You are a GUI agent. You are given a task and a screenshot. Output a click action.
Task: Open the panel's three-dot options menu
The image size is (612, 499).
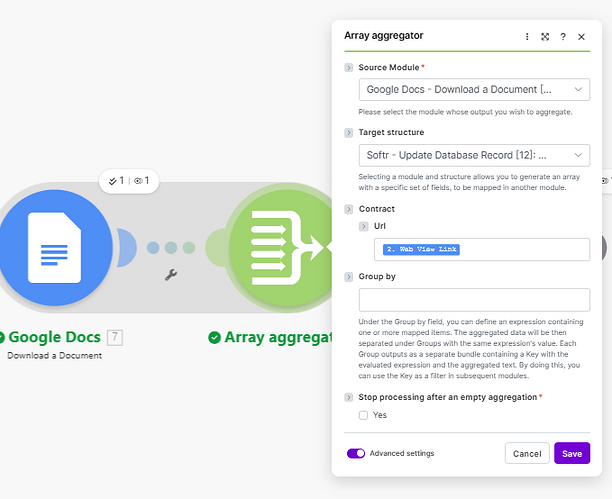528,36
